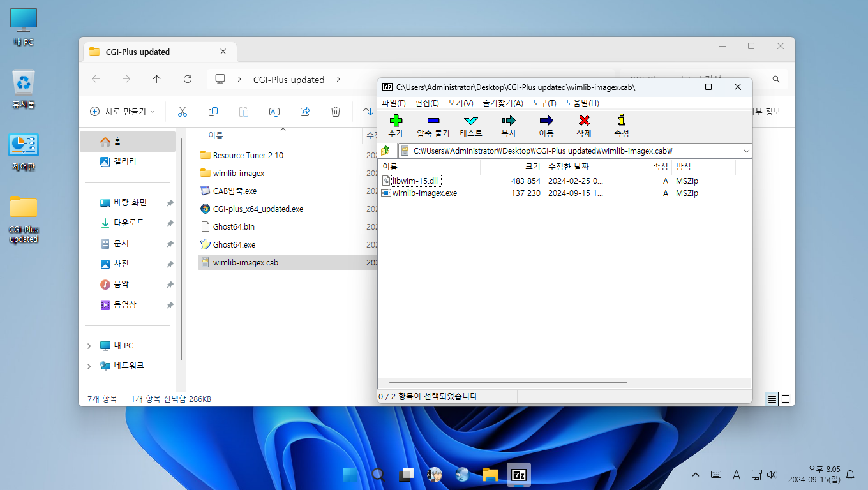The width and height of the screenshot is (868, 490).
Task: Select libwim-15.dll in the archive list
Action: pyautogui.click(x=415, y=181)
